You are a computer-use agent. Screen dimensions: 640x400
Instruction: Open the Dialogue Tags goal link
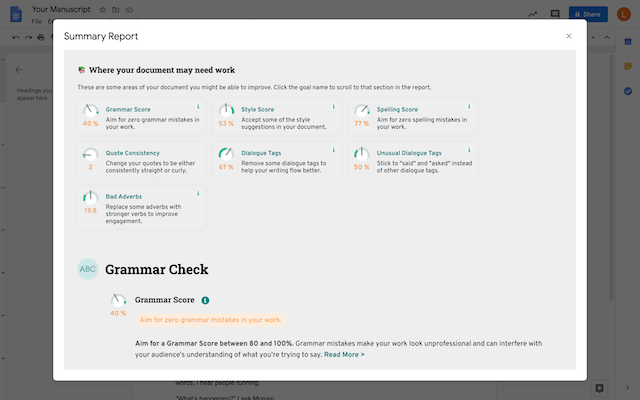(x=261, y=153)
